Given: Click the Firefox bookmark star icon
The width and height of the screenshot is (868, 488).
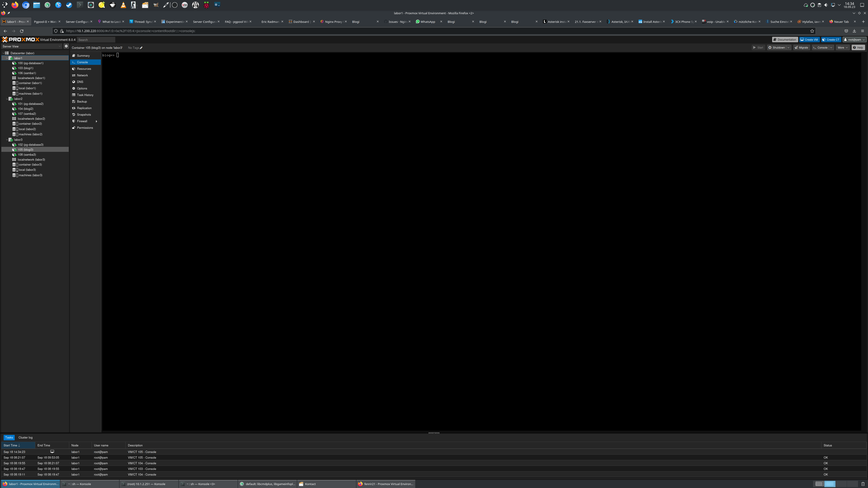Looking at the screenshot, I should click(x=812, y=31).
